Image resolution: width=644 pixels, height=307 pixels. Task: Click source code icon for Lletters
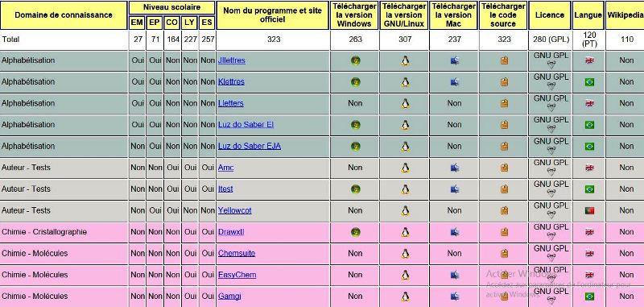[x=505, y=104]
